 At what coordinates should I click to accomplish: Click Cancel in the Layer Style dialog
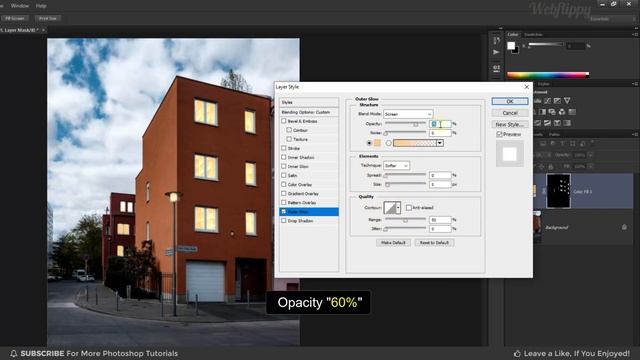coord(510,113)
